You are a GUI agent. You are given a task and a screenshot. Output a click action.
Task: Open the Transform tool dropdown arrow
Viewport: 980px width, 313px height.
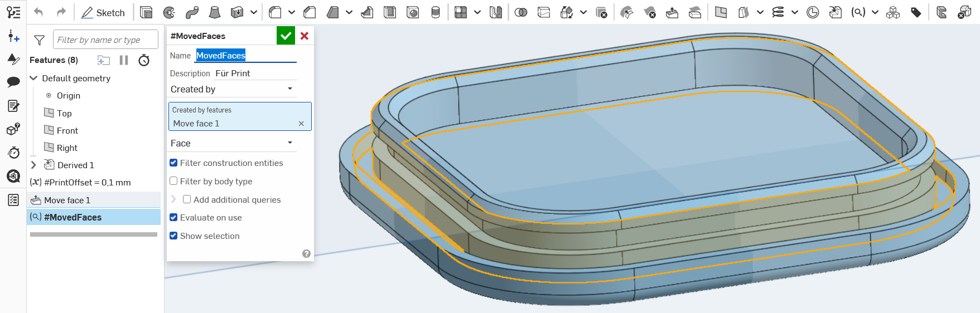point(583,12)
